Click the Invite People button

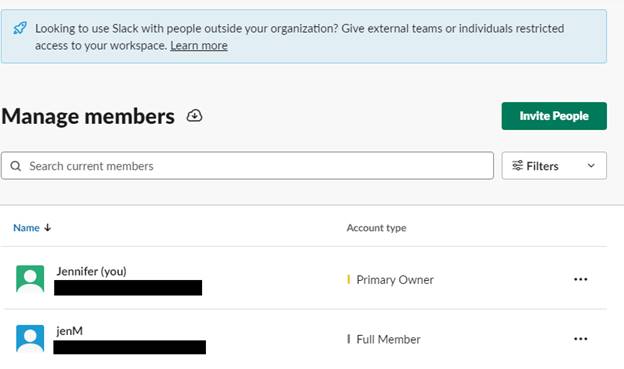tap(554, 116)
